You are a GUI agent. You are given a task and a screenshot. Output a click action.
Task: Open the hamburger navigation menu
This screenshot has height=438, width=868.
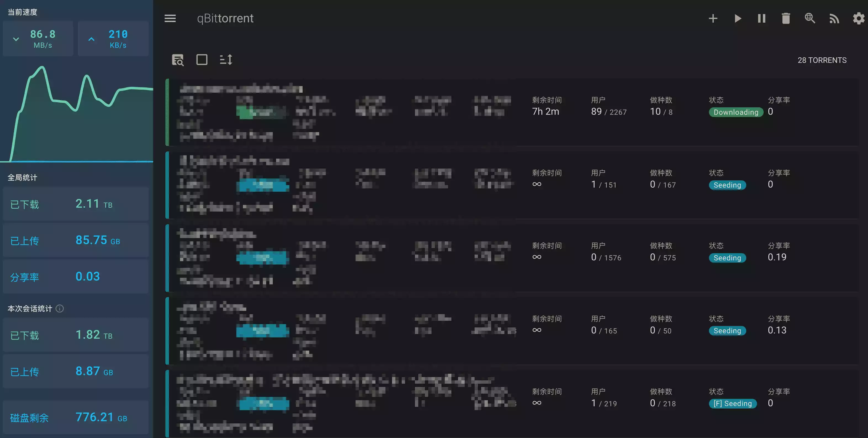[170, 18]
